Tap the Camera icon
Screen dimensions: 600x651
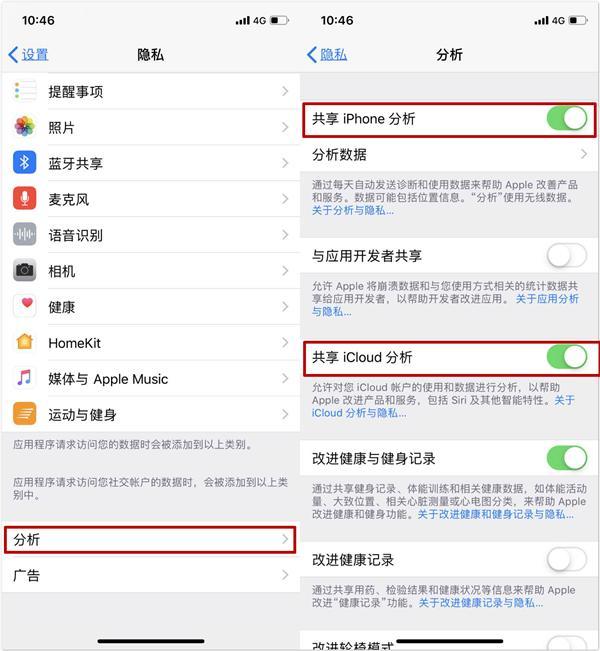(24, 270)
